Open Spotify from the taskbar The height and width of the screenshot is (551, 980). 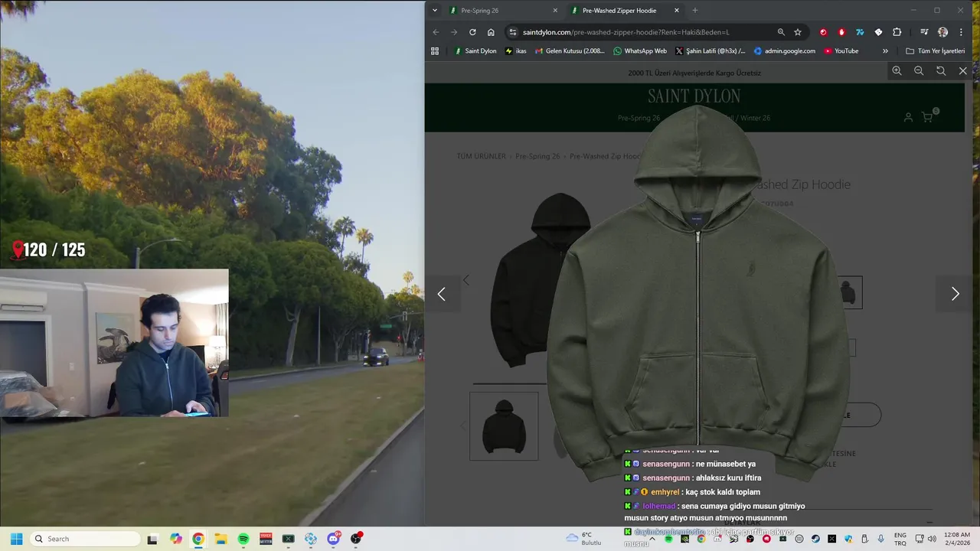(243, 539)
